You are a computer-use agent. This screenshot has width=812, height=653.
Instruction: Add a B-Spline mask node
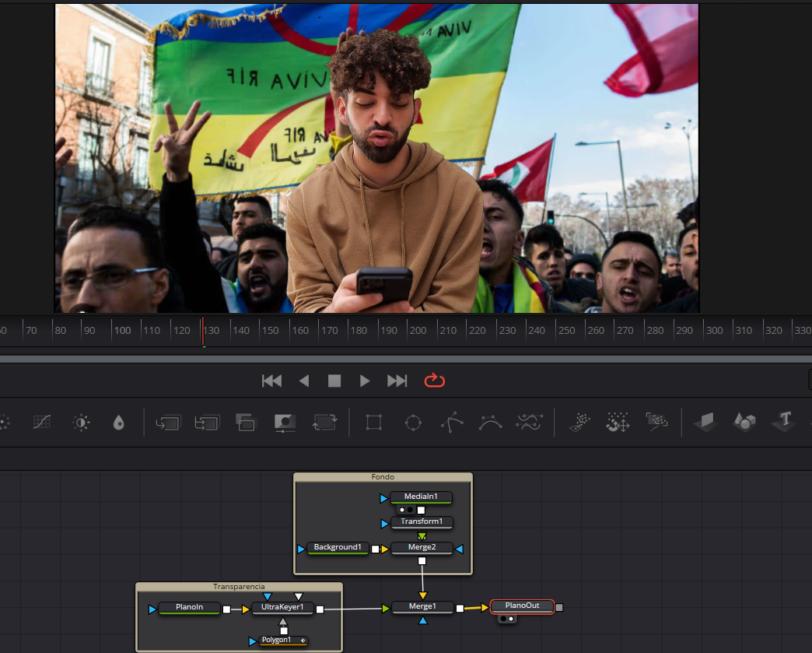tap(490, 422)
